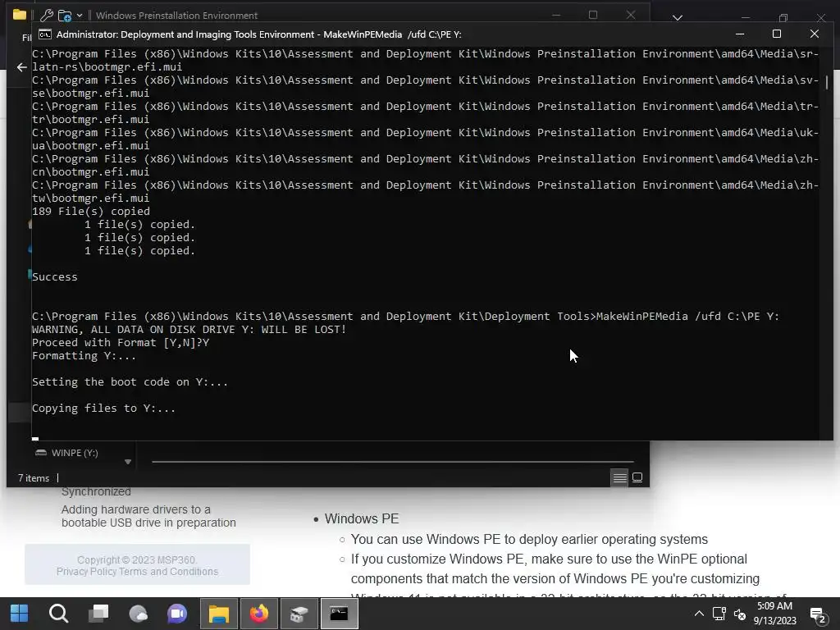The height and width of the screenshot is (630, 840).
Task: Click the 'Windows PE' bullet heading
Action: (x=362, y=518)
